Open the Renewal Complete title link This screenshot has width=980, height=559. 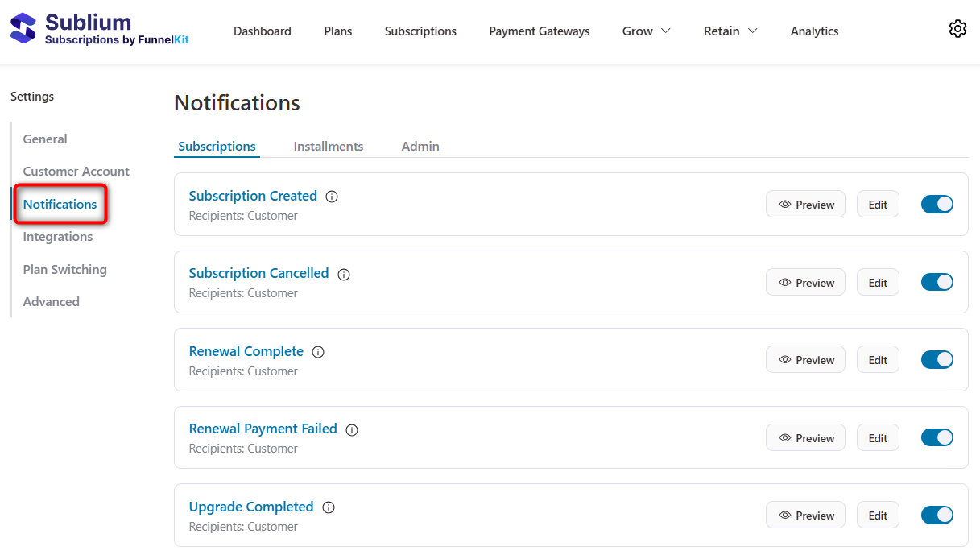pos(246,351)
